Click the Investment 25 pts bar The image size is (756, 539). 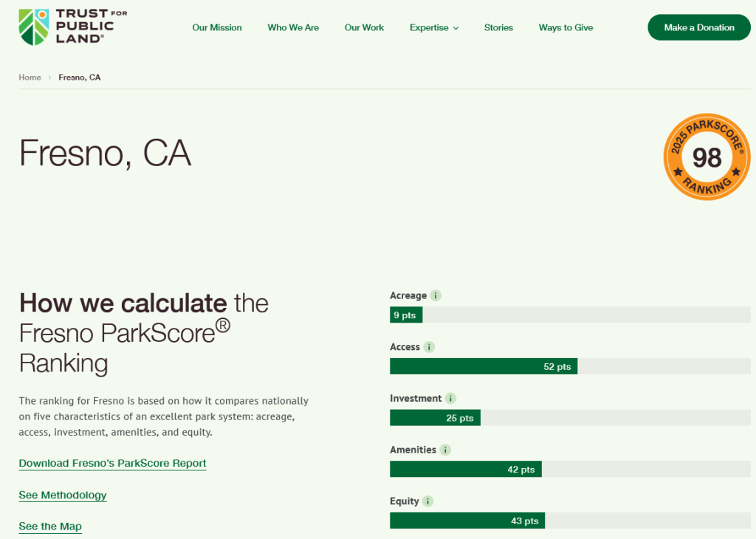435,418
